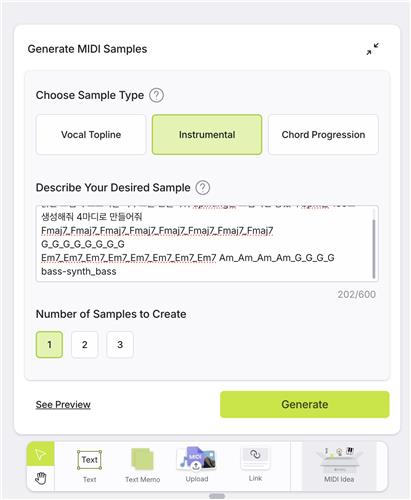Add a Text Memo note

pos(142,466)
